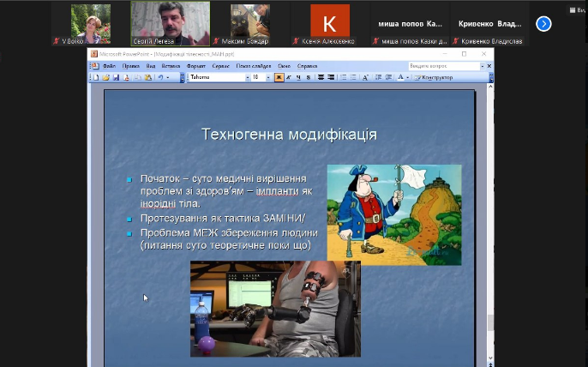This screenshot has height=367, width=588.
Task: Open the Font Color dropdown arrow
Action: click(x=407, y=77)
